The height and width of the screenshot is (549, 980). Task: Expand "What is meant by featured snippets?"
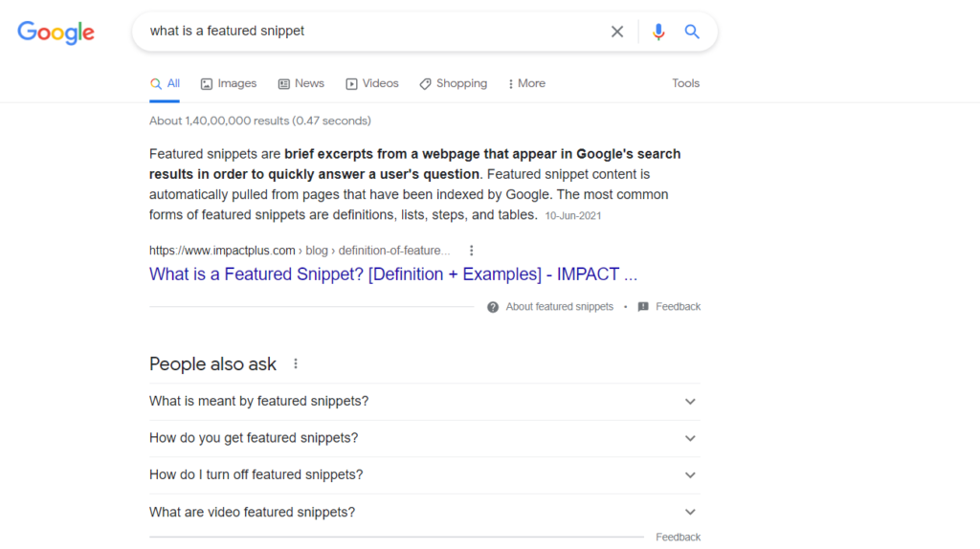coord(424,402)
